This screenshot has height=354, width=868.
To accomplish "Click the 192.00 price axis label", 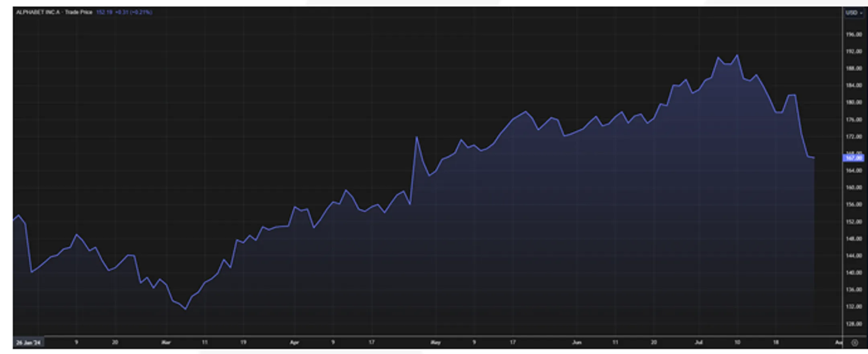I will (854, 51).
